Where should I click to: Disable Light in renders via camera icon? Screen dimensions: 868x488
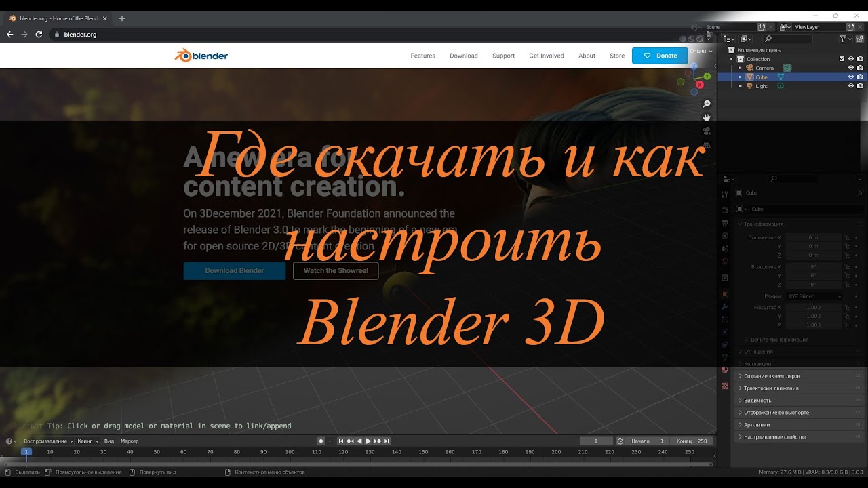tap(860, 86)
